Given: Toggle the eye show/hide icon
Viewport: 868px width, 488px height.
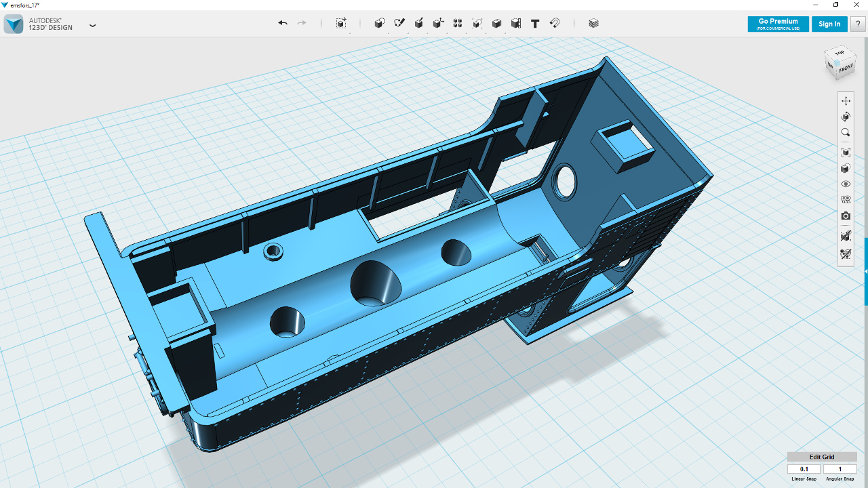Looking at the screenshot, I should tap(846, 184).
